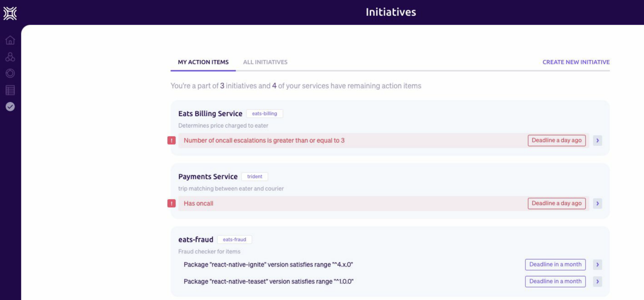Expand the oncall escalations rule chevron

pyautogui.click(x=598, y=140)
